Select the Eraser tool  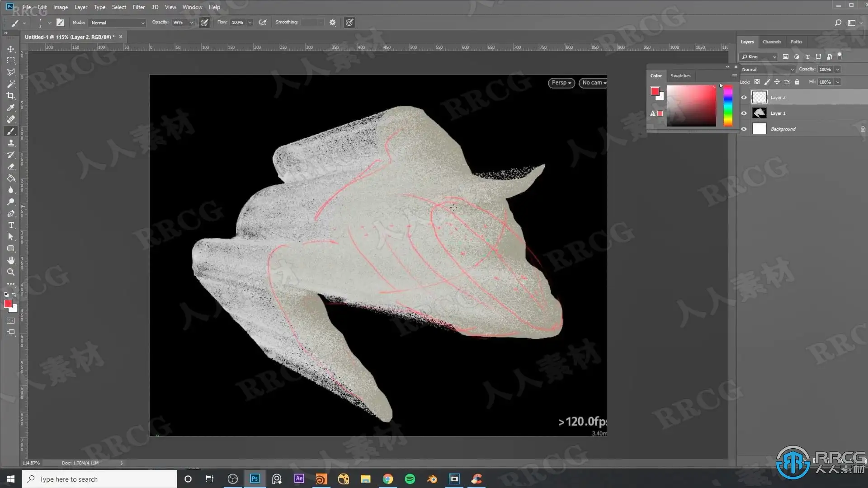pyautogui.click(x=11, y=166)
